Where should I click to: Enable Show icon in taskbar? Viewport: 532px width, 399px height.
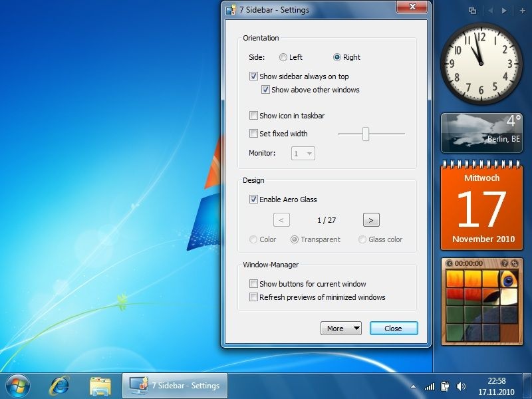pos(253,116)
